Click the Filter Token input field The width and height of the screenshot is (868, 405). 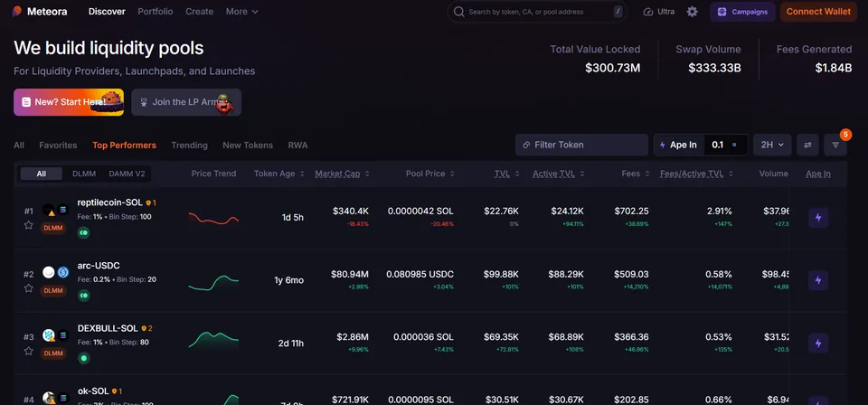(x=581, y=145)
